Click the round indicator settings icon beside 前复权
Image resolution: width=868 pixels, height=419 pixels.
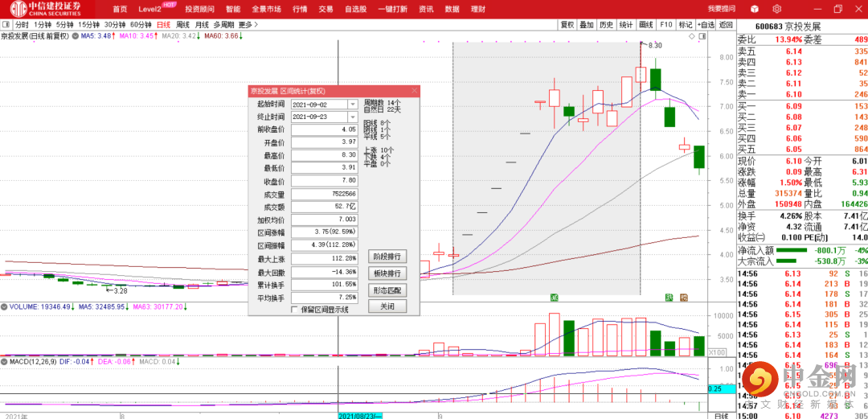click(x=73, y=36)
